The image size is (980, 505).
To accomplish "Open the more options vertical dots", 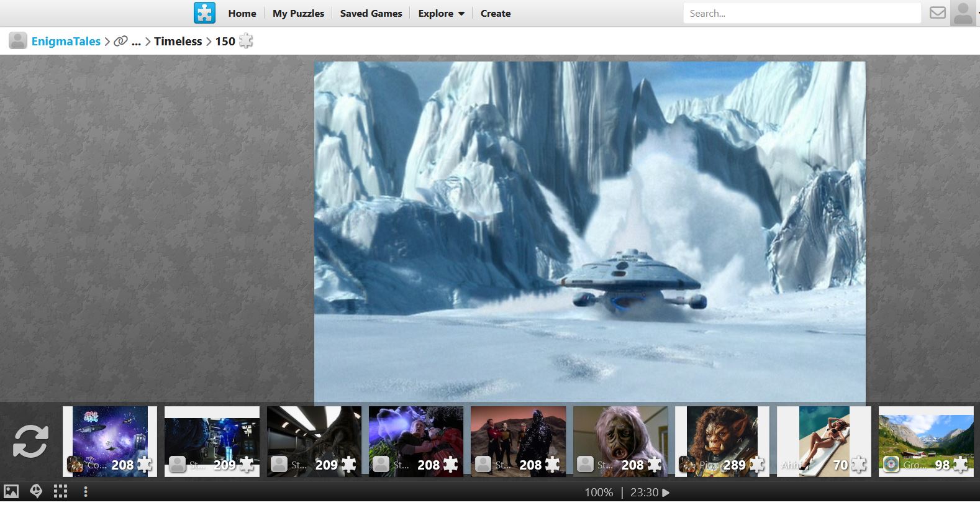I will point(86,491).
